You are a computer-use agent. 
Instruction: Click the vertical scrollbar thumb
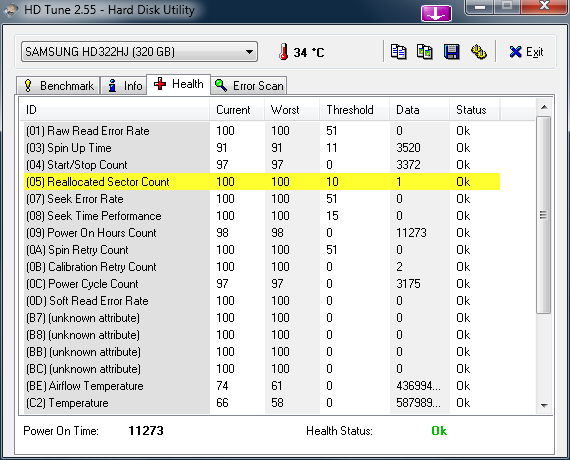tap(543, 215)
